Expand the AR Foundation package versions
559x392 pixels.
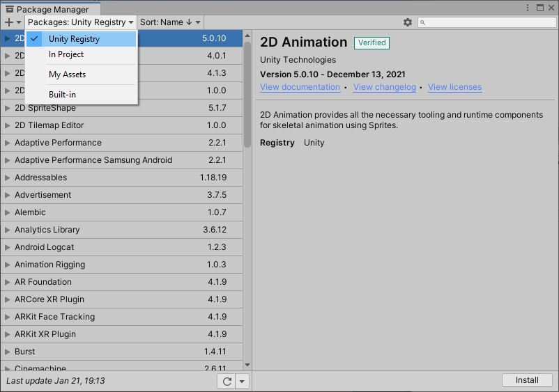(x=7, y=282)
